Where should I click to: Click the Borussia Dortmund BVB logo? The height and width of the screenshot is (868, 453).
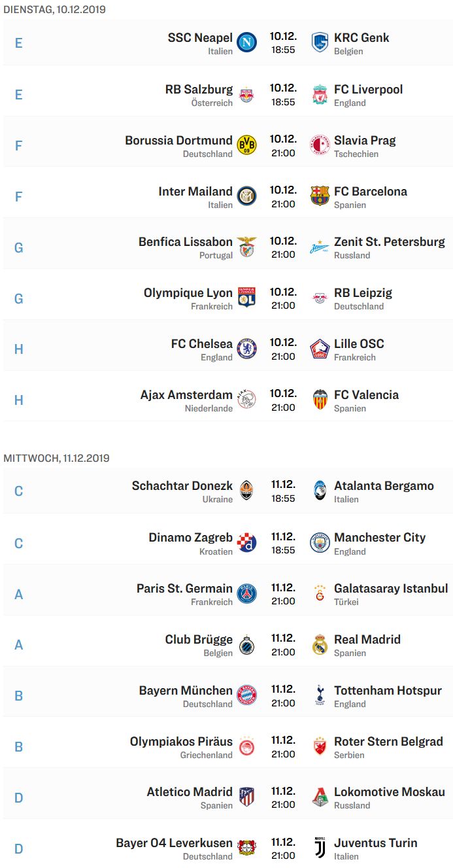(x=246, y=145)
